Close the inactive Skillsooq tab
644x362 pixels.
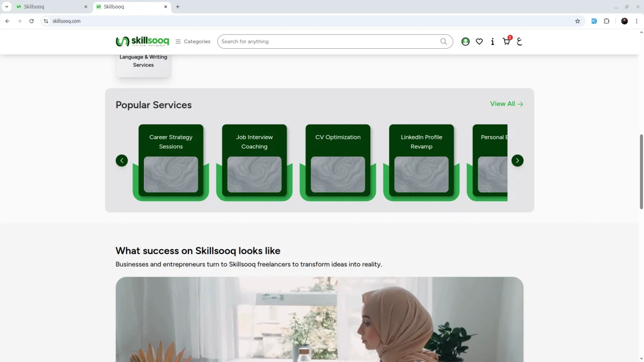click(x=85, y=7)
